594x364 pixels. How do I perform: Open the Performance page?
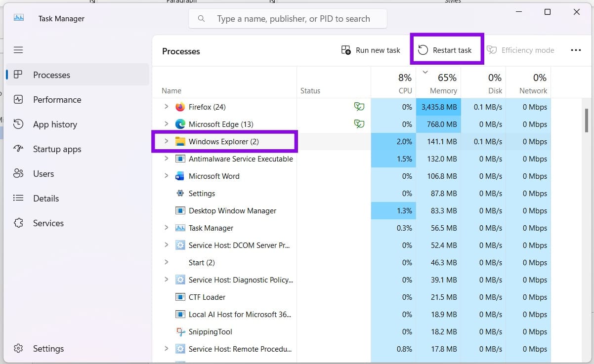point(77,99)
